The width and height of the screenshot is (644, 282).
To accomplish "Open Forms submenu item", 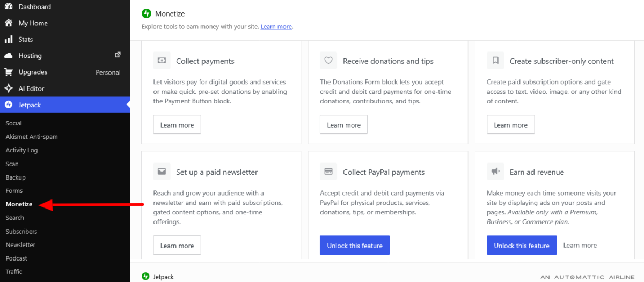I will (14, 191).
